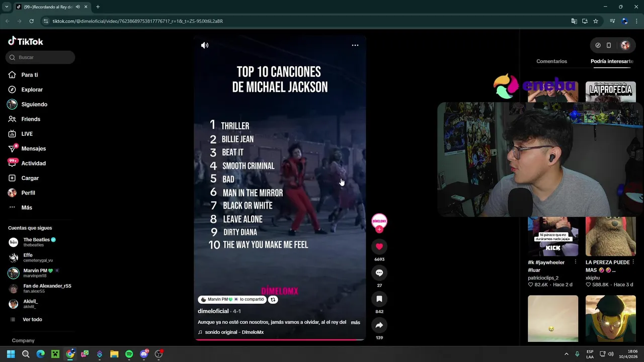Show hidden system tray icons

point(566,354)
